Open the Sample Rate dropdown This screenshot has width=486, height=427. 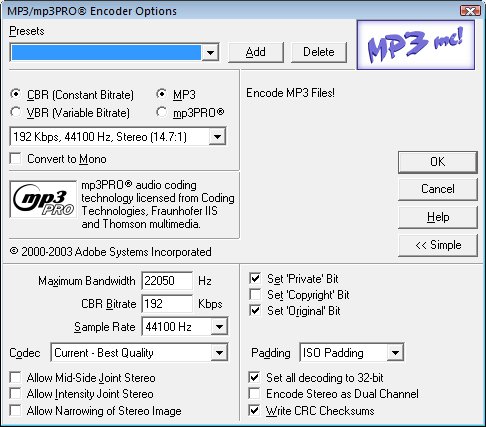219,326
